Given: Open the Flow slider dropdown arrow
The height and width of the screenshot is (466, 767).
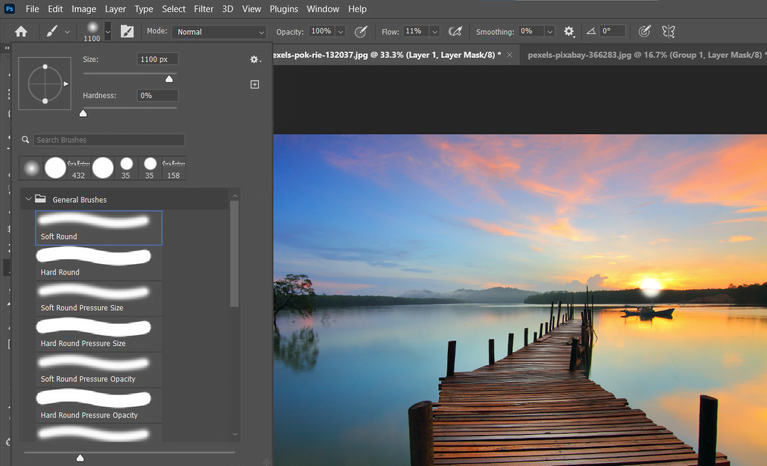Looking at the screenshot, I should (434, 32).
